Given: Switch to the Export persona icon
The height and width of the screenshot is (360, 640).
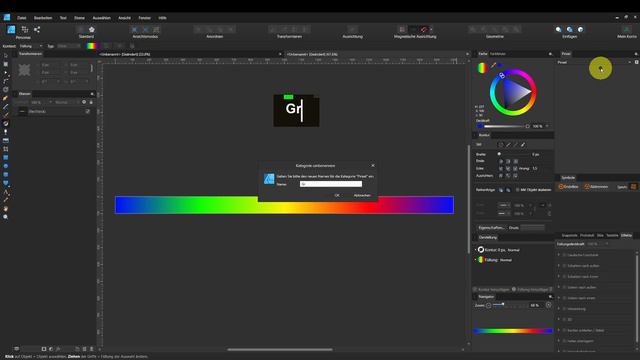Looking at the screenshot, I should pos(37,29).
